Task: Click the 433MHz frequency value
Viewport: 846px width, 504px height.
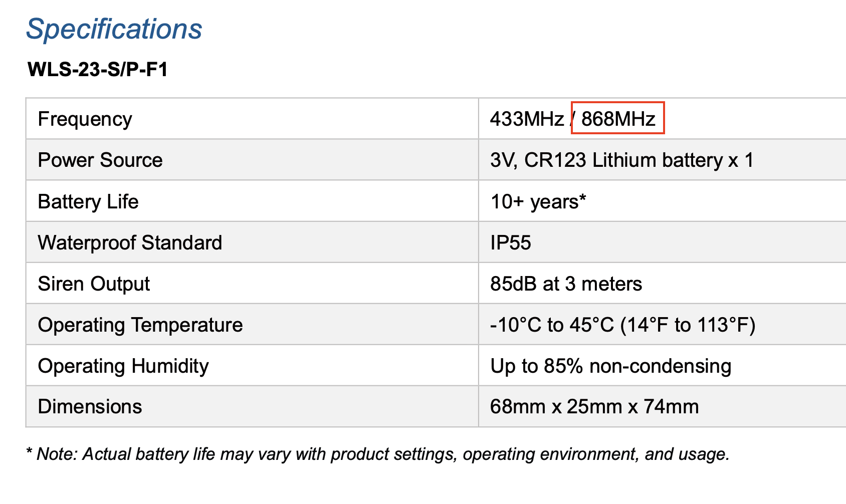Action: (527, 119)
